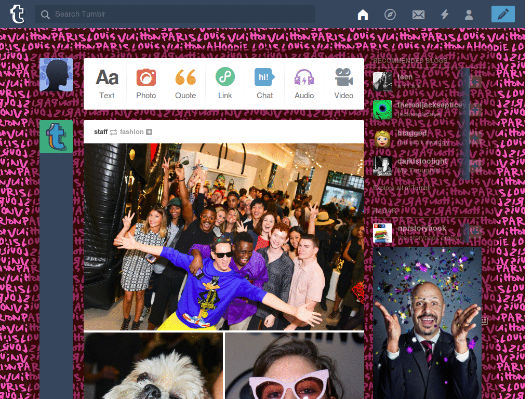Click the green eye jacksepticeye avatar
532x399 pixels.
tap(382, 110)
